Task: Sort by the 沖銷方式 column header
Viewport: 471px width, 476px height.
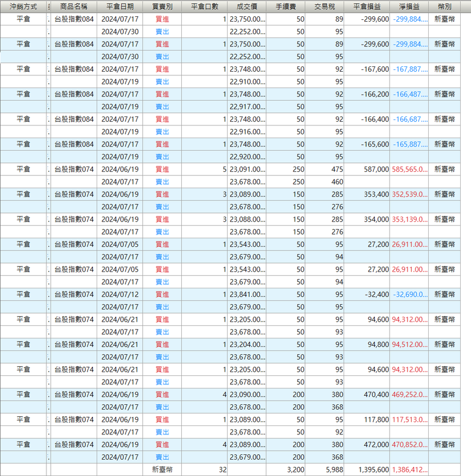Action: (x=23, y=7)
